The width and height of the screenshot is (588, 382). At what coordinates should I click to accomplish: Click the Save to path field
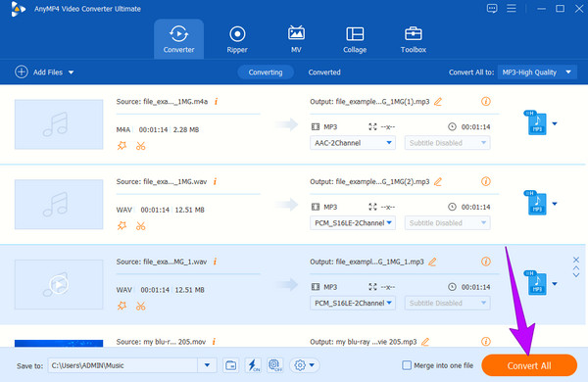[123, 365]
